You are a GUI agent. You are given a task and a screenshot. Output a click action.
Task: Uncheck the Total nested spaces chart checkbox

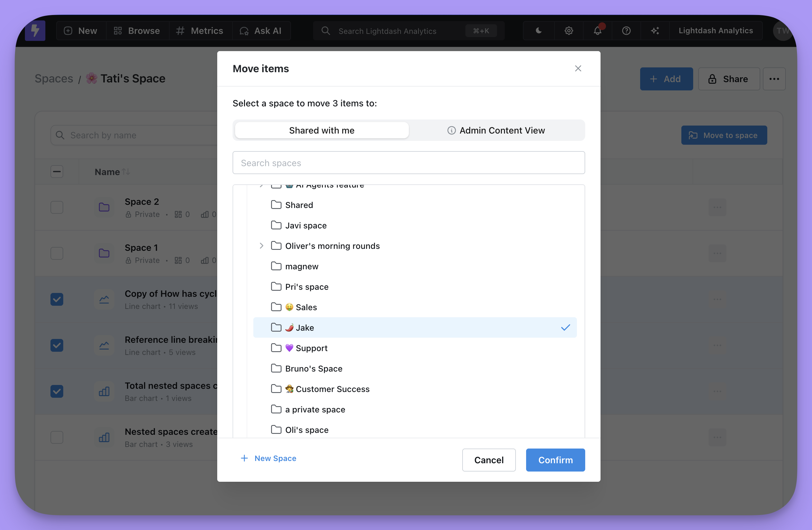pyautogui.click(x=57, y=391)
